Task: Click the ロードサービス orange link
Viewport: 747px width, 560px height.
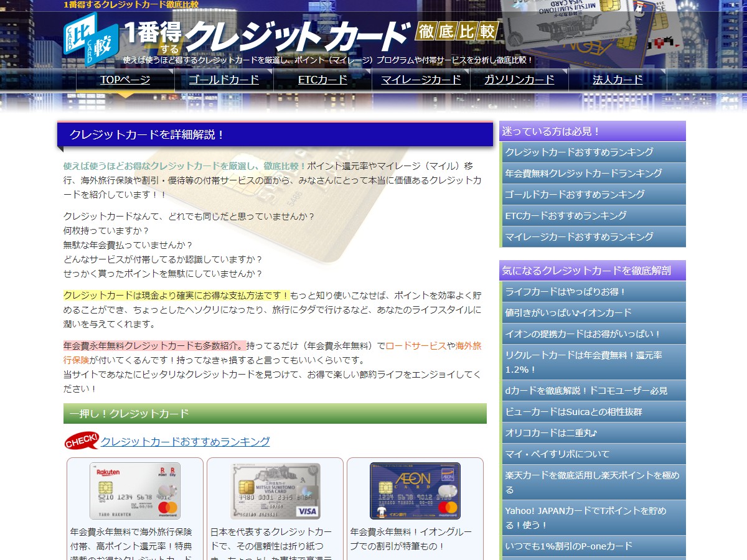Action: coord(416,346)
